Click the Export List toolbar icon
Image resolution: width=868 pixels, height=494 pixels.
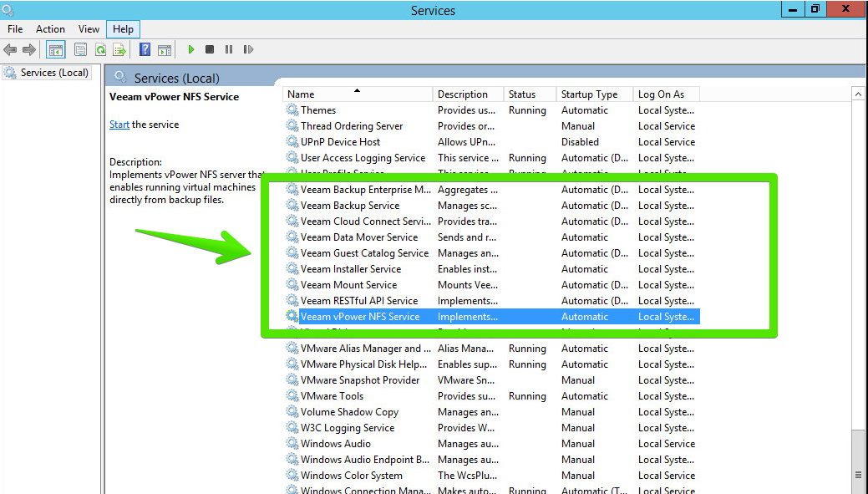[x=119, y=50]
